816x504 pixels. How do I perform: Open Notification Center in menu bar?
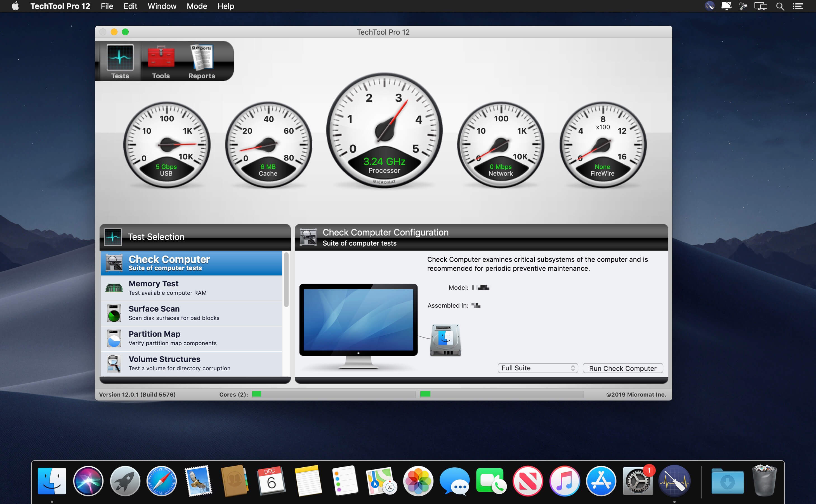798,6
